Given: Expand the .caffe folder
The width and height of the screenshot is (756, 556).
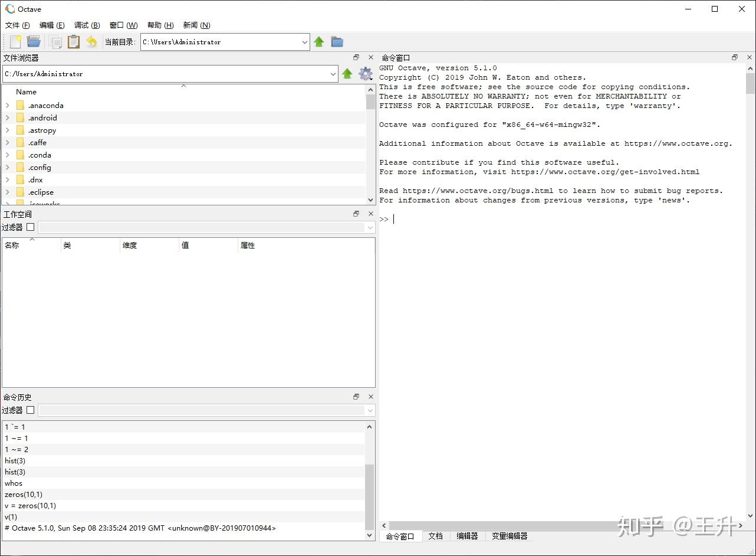Looking at the screenshot, I should (7, 142).
